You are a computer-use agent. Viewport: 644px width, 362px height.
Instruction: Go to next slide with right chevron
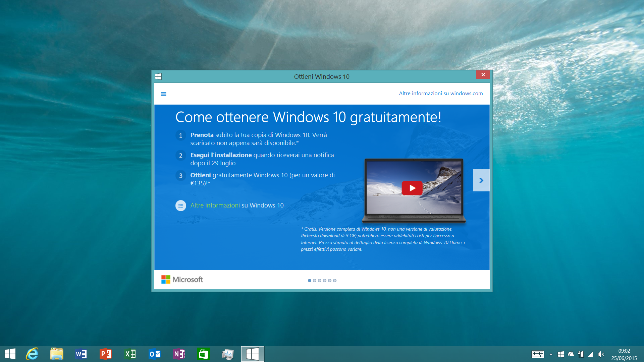pos(481,180)
